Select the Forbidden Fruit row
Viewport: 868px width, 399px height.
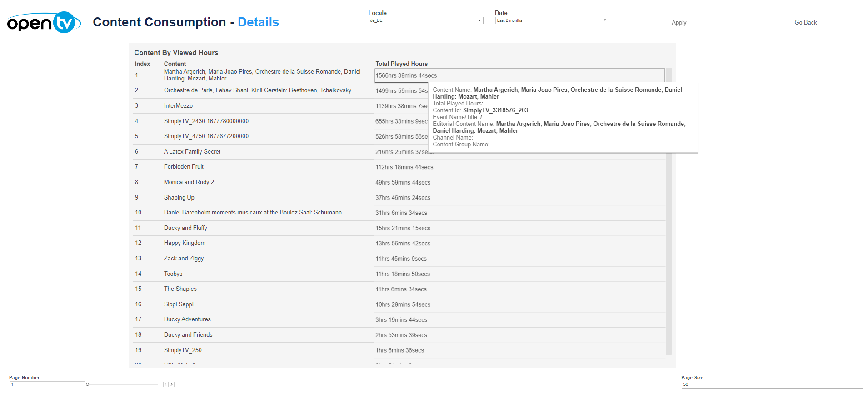pos(184,167)
